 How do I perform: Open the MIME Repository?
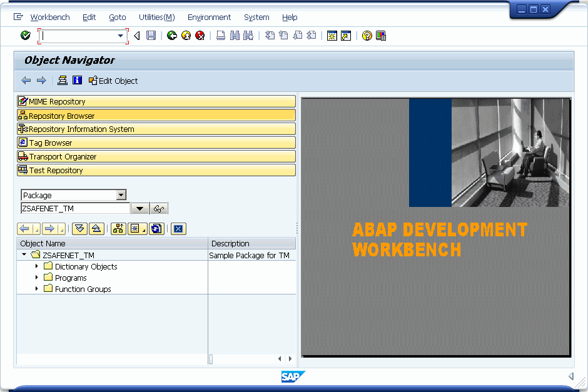click(x=156, y=101)
